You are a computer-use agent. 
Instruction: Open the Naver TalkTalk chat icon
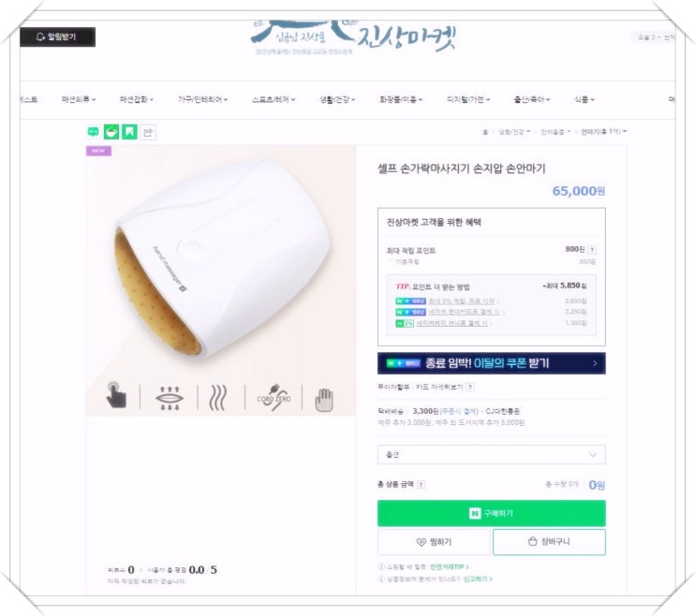94,132
